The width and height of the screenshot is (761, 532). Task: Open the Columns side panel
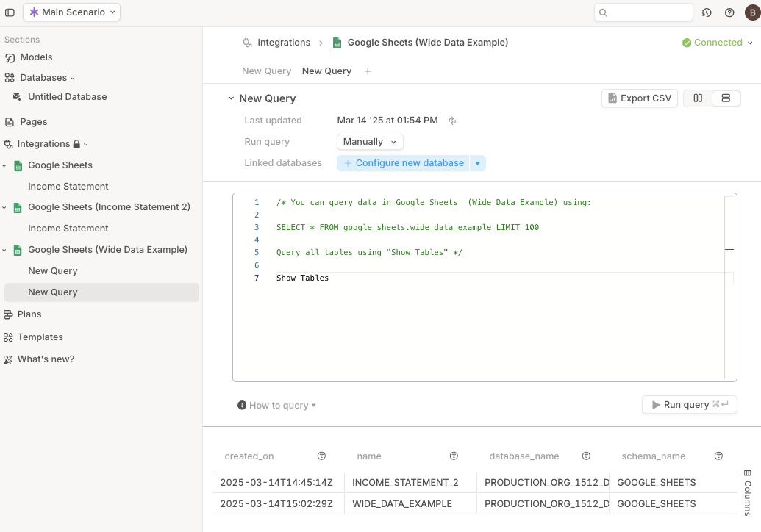[748, 492]
